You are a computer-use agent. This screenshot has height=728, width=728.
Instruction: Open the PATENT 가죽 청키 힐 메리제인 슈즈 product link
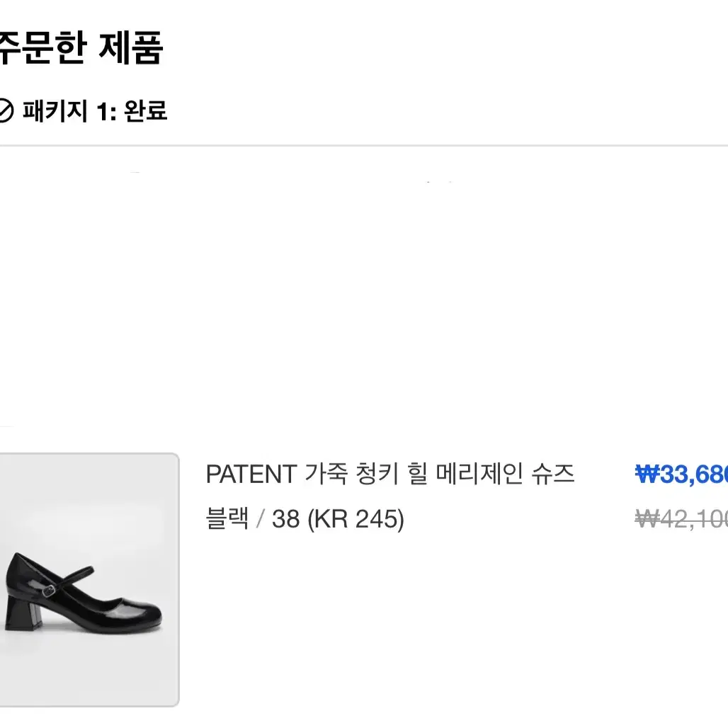pyautogui.click(x=390, y=474)
